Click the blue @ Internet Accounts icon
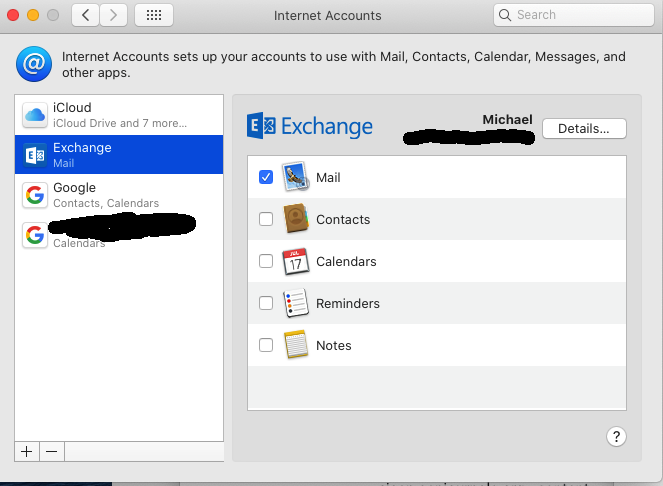The width and height of the screenshot is (663, 486). 34,64
